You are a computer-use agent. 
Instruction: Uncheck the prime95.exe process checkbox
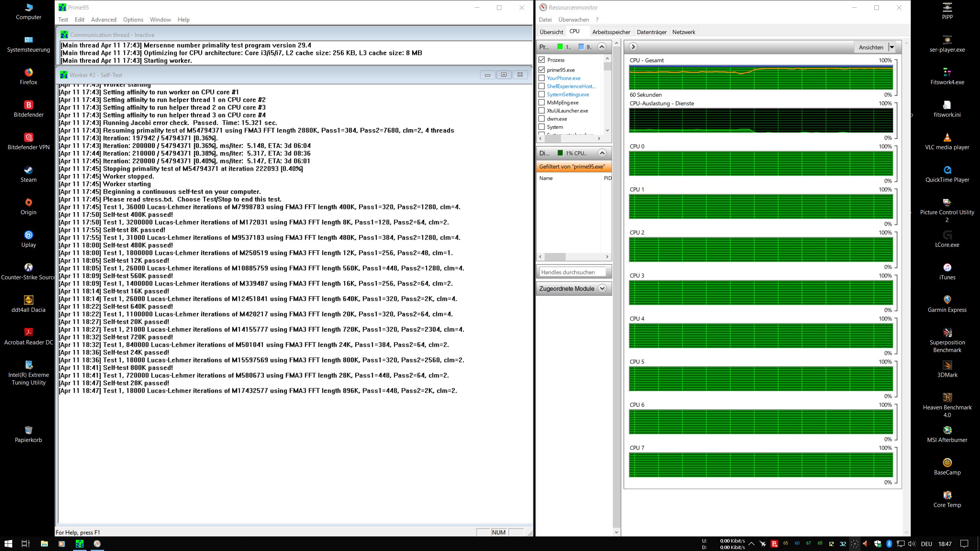pos(542,70)
